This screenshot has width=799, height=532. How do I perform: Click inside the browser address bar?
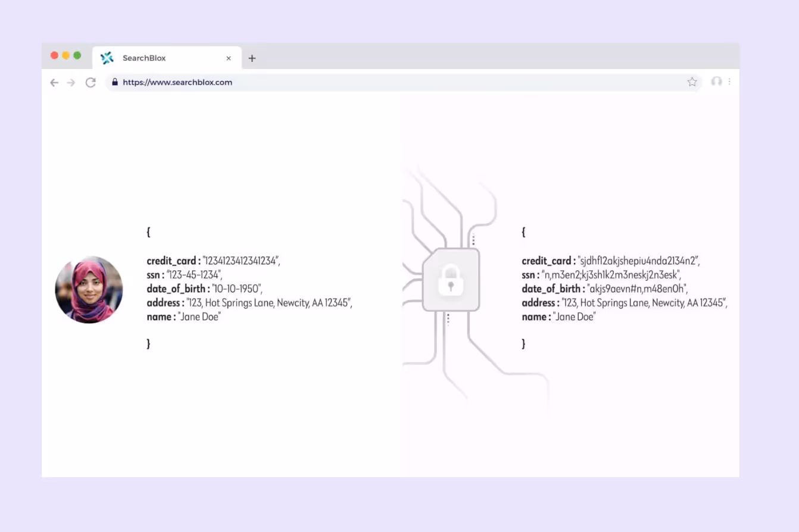point(357,82)
